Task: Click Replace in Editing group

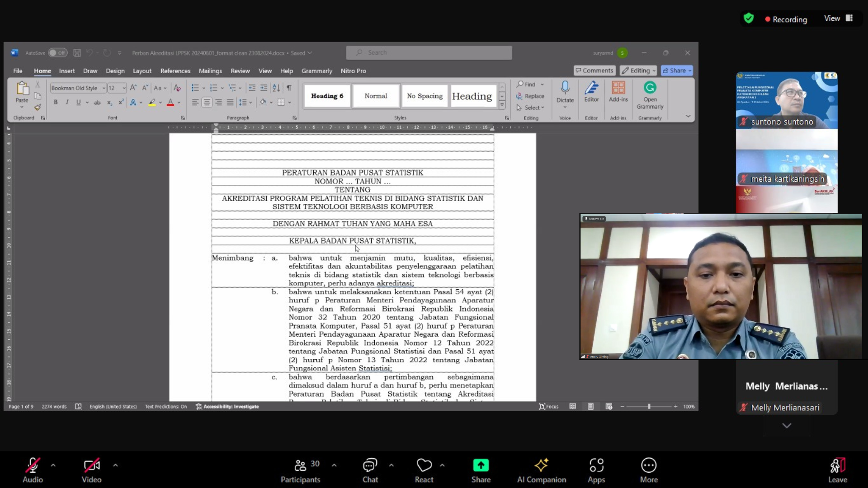Action: click(530, 96)
